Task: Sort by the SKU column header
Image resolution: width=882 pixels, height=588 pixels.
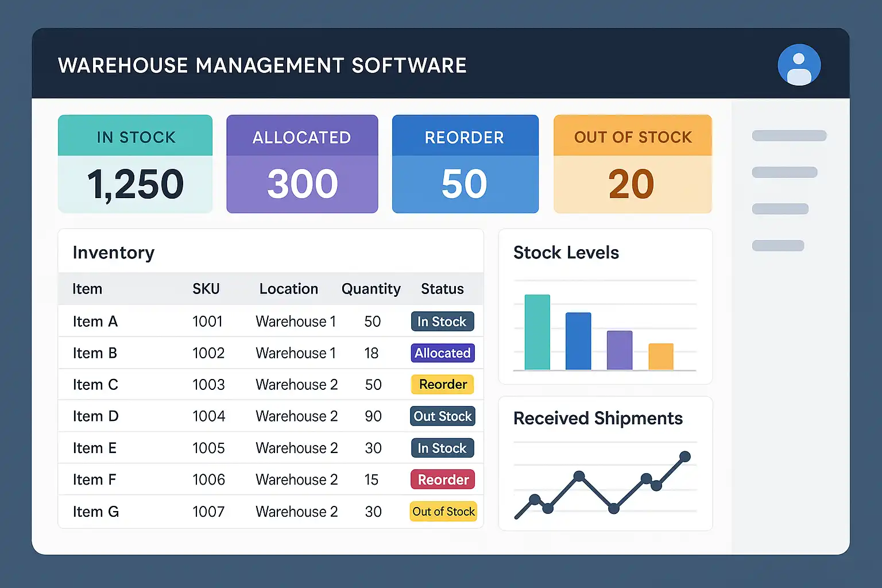Action: click(206, 289)
